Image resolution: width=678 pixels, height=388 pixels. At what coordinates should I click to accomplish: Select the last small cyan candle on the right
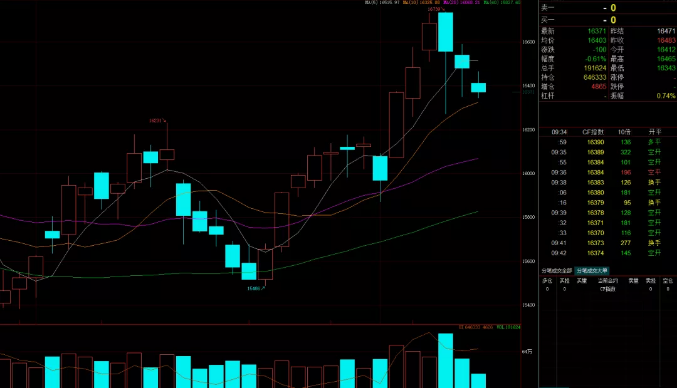click(478, 87)
